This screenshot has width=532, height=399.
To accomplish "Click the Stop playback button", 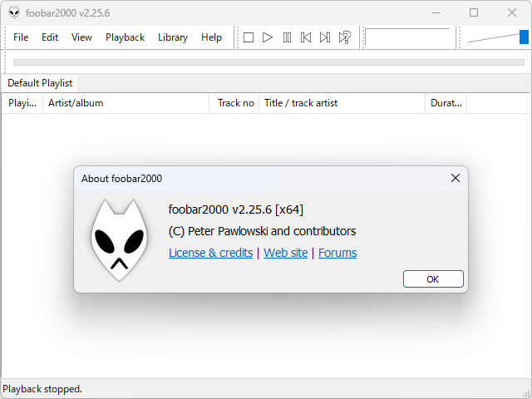I will (x=249, y=37).
